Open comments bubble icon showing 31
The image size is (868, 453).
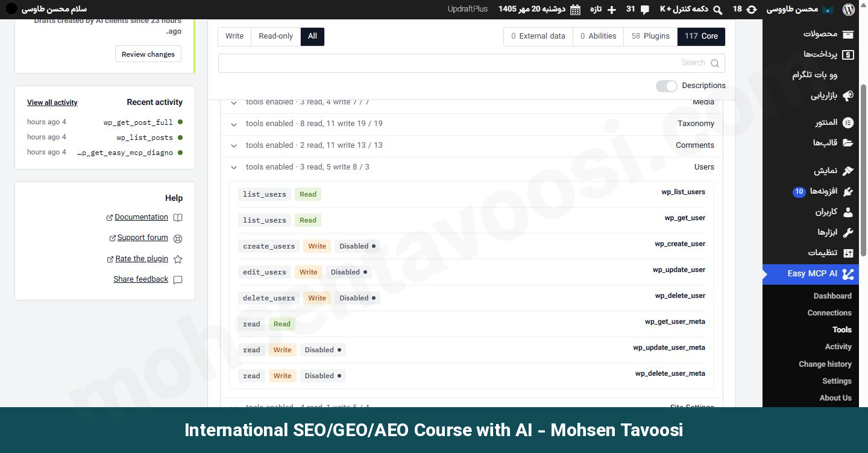pos(645,10)
